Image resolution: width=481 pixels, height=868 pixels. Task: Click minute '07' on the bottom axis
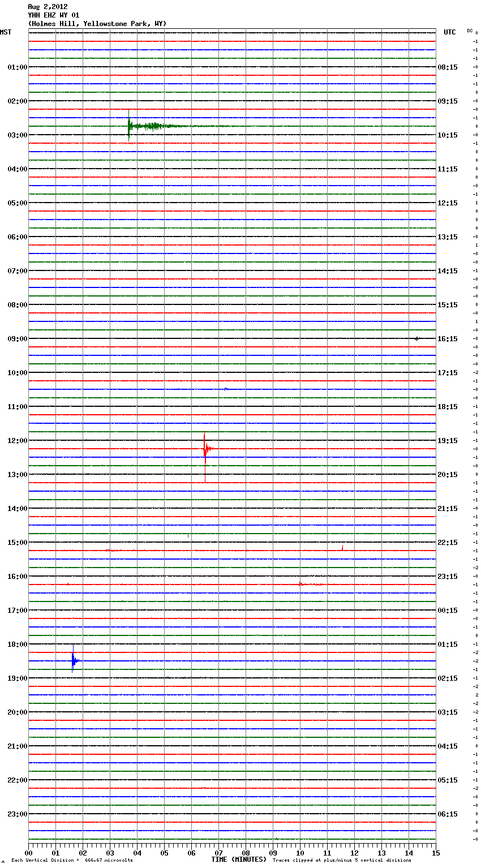[218, 853]
